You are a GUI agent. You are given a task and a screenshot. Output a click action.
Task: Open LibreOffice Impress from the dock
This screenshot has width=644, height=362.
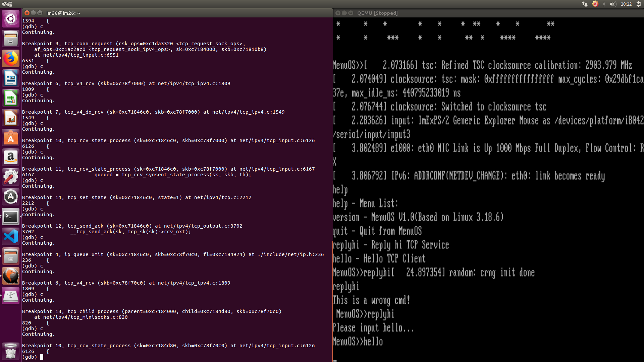[x=11, y=118]
